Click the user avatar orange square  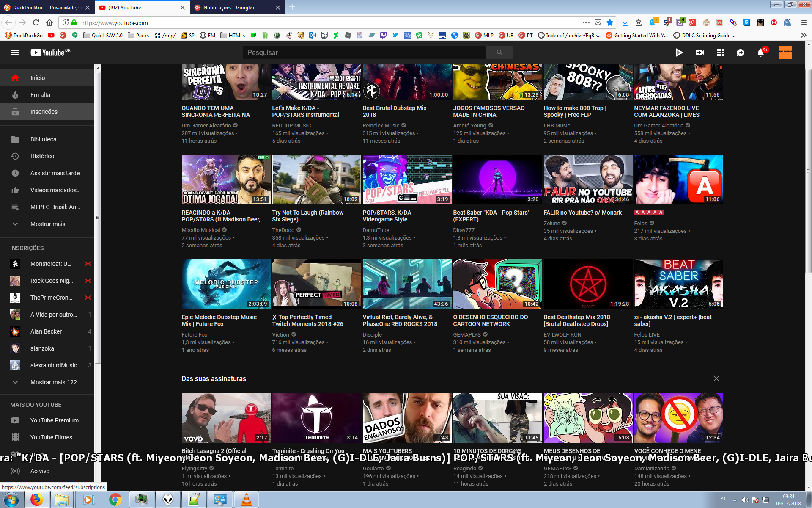(785, 52)
